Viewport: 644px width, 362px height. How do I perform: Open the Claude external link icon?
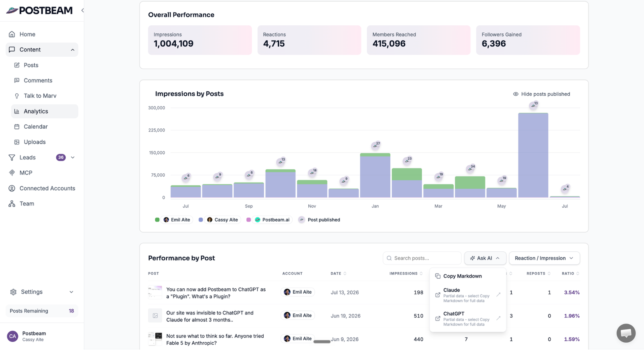coord(438,295)
